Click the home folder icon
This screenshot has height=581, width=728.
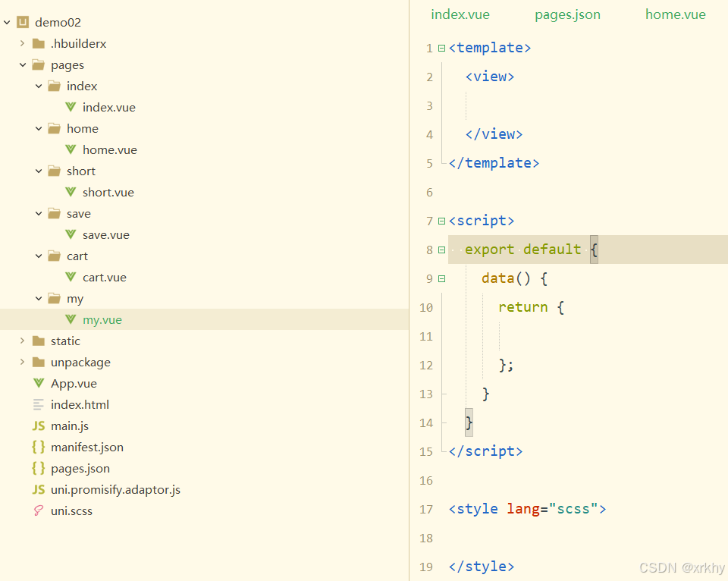[x=55, y=128]
